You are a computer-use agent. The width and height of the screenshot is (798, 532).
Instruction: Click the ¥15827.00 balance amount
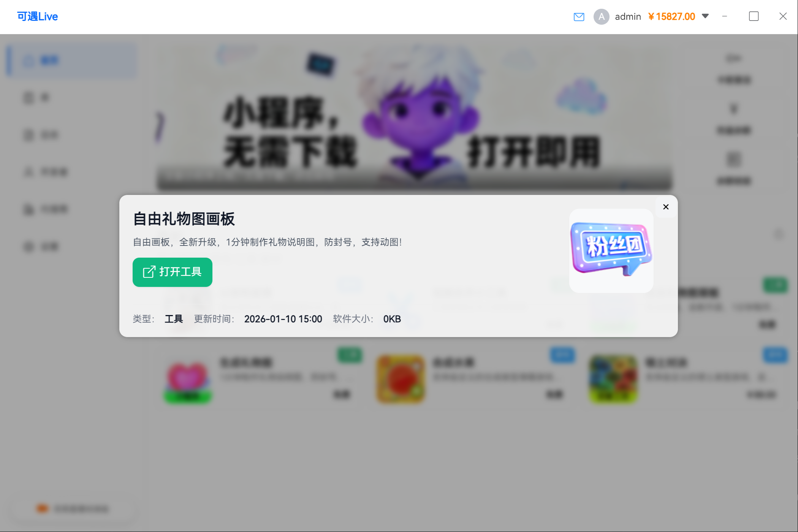coord(671,17)
